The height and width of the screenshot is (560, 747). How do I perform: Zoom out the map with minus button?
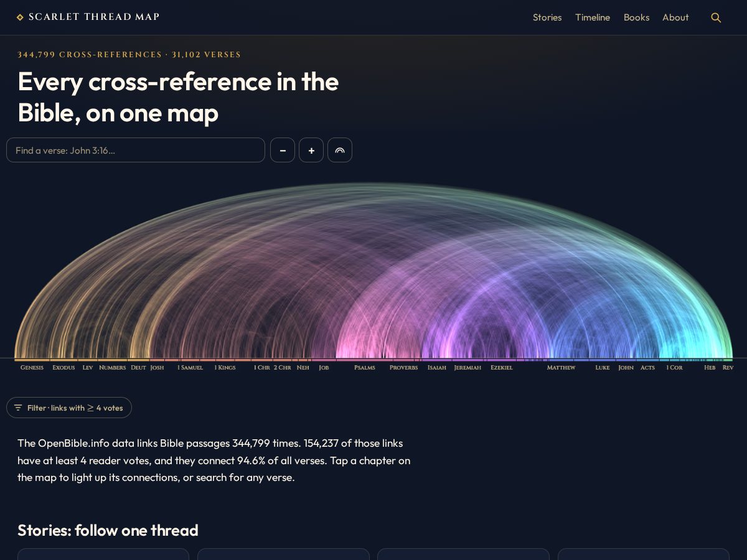coord(283,150)
